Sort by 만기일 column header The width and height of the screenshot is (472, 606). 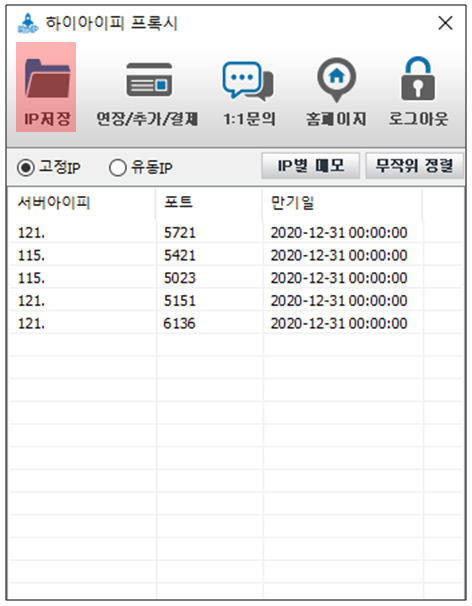pyautogui.click(x=342, y=203)
